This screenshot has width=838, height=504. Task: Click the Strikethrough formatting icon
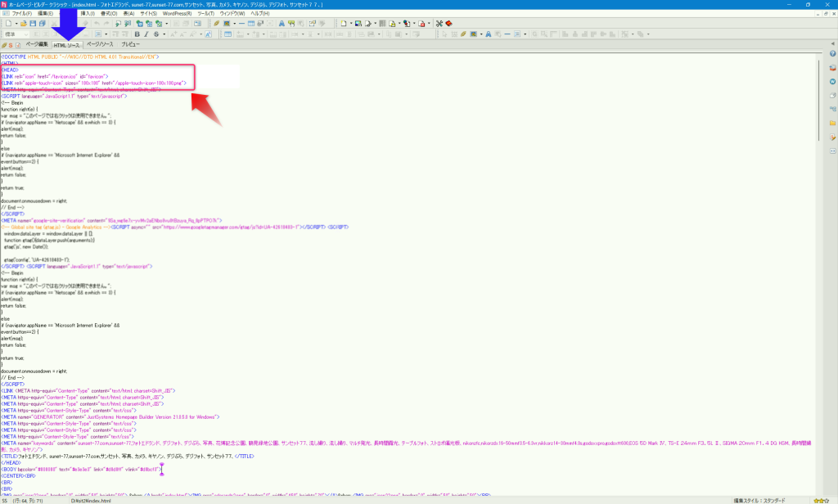coord(156,34)
